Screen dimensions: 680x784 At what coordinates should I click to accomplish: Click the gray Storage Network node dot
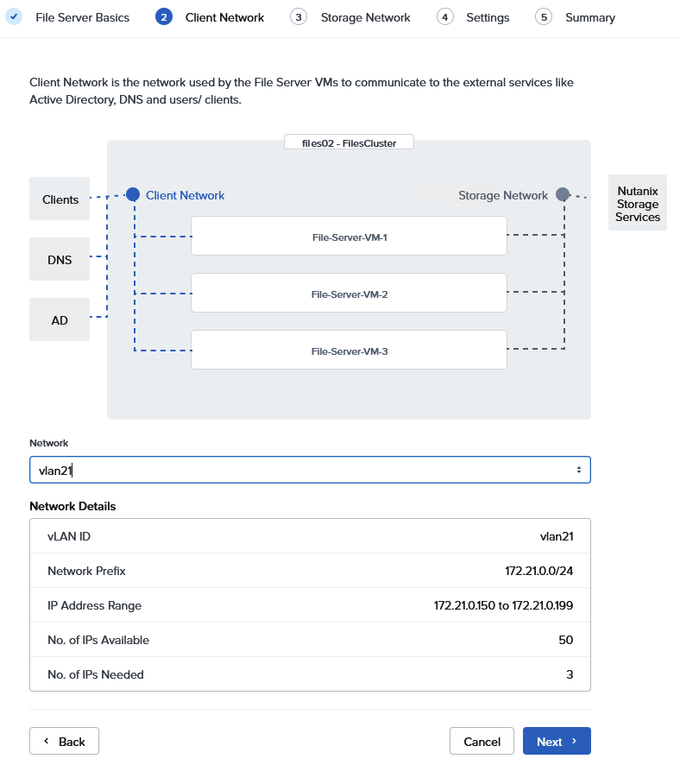click(563, 195)
